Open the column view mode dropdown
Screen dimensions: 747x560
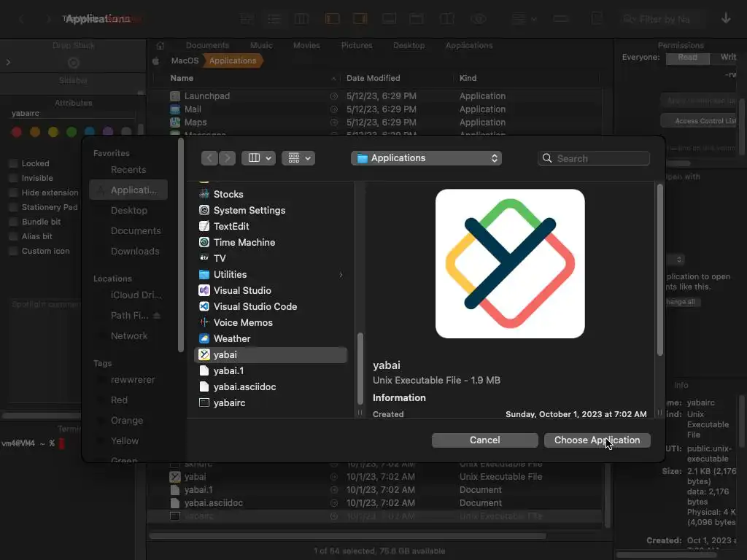258,158
